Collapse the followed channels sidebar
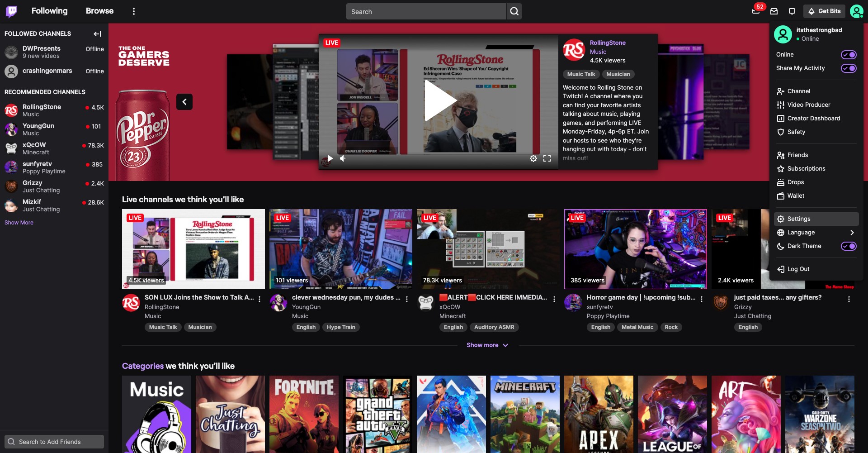Viewport: 868px width, 453px height. (x=97, y=34)
